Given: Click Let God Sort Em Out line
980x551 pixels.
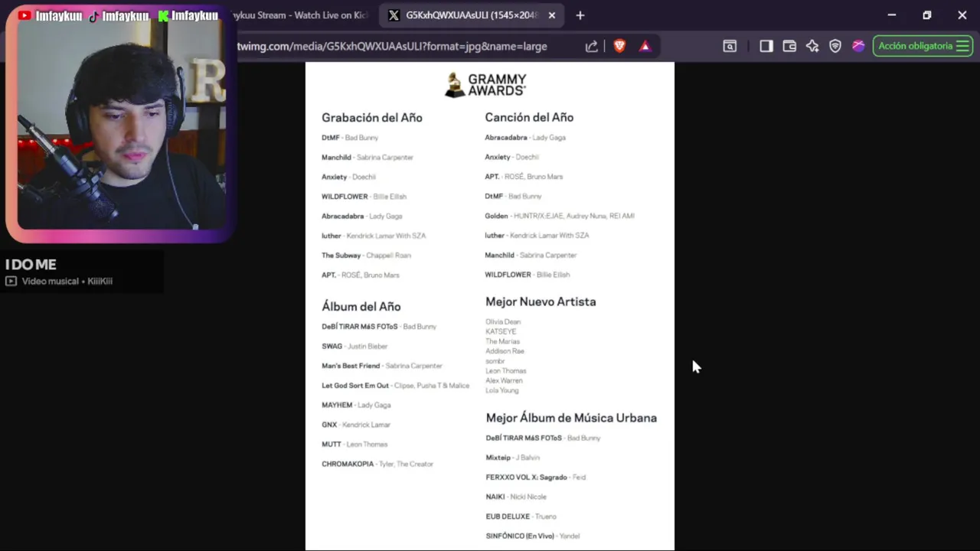Looking at the screenshot, I should click(395, 386).
